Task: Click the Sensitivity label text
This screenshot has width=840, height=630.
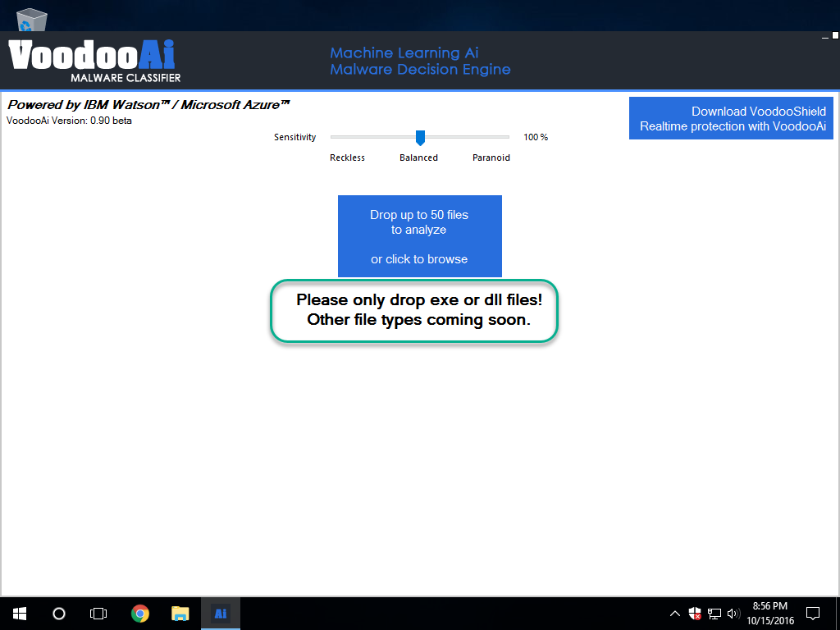Action: pyautogui.click(x=295, y=137)
